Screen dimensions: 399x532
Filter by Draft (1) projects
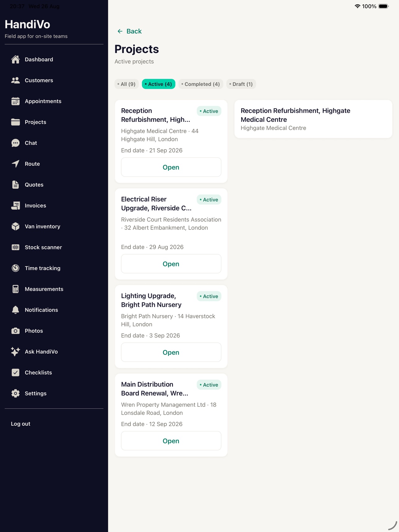pos(241,84)
